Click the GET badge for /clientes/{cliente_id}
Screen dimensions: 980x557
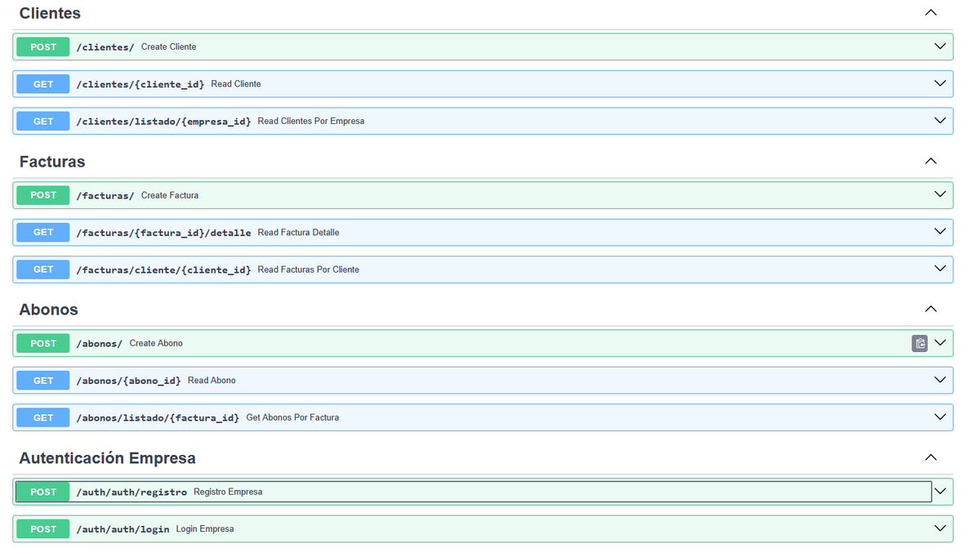point(43,84)
